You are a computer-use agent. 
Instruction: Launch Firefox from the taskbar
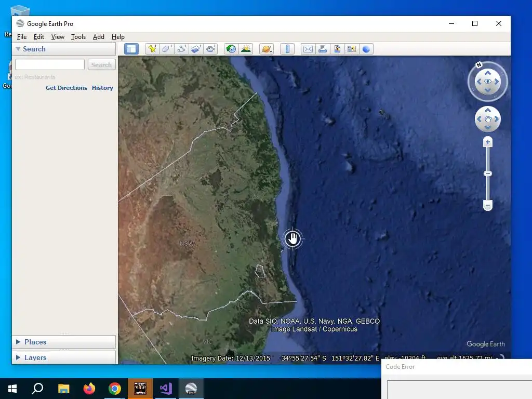coord(89,389)
